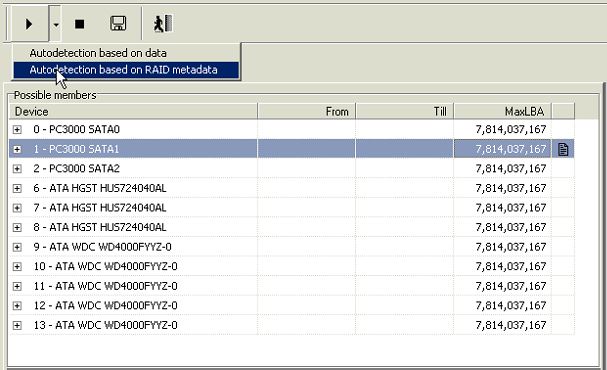Image resolution: width=607 pixels, height=370 pixels.
Task: Expand the 0 - PC3000 SATA0 row
Action: click(x=17, y=129)
